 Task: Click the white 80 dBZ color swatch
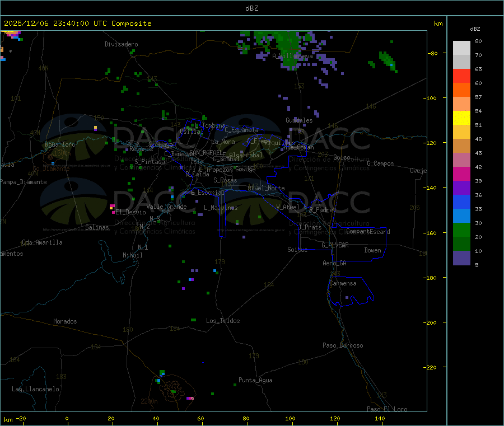461,48
